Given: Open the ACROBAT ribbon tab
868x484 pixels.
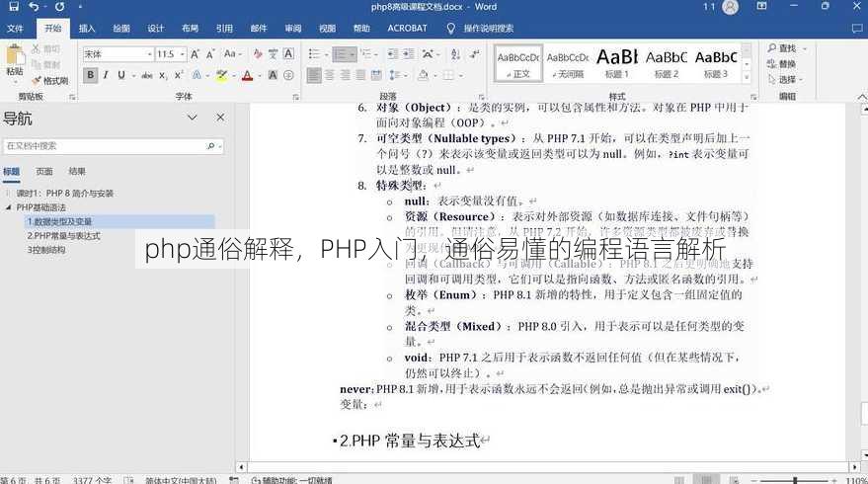Looking at the screenshot, I should [408, 29].
